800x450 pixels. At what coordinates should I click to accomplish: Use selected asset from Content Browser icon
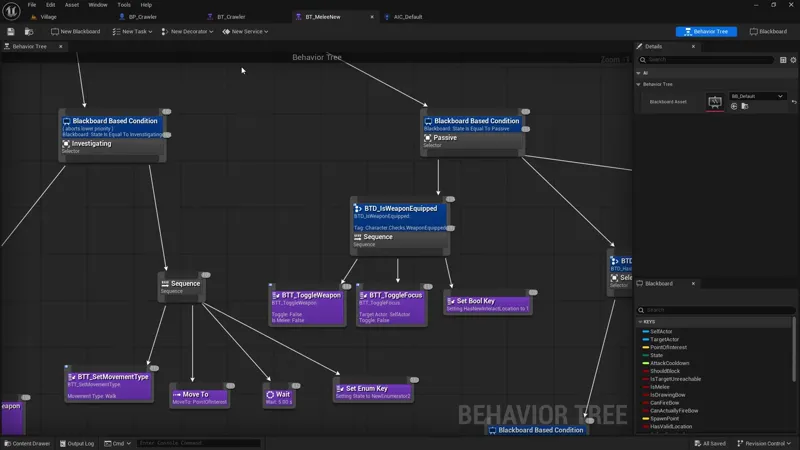coord(734,106)
